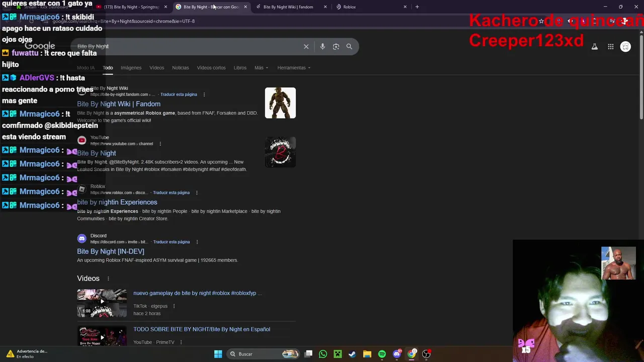Viewport: 644px width, 362px height.
Task: Clear the Google search box text
Action: (x=306, y=46)
